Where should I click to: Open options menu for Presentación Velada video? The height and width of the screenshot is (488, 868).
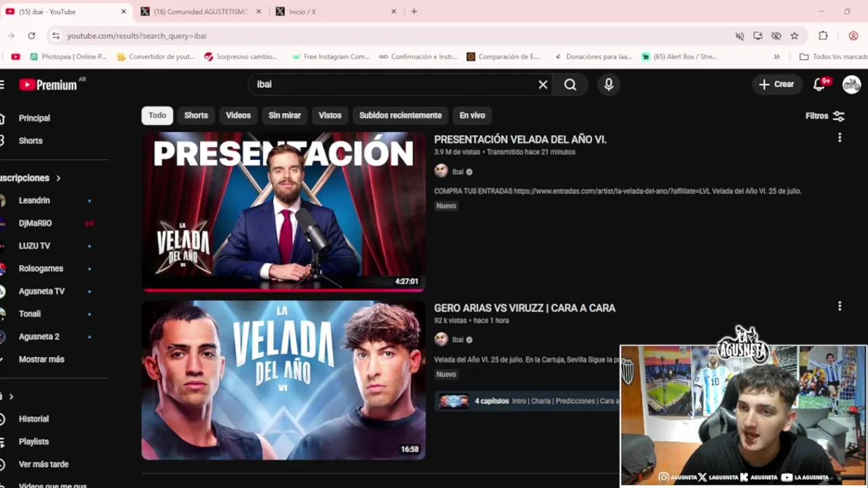coord(840,138)
